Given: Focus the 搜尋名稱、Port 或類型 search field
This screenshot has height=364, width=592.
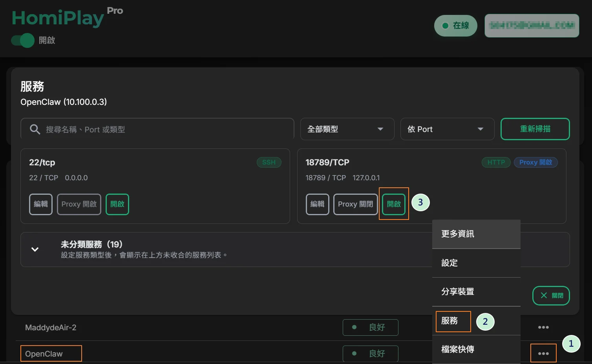Looking at the screenshot, I should [157, 129].
